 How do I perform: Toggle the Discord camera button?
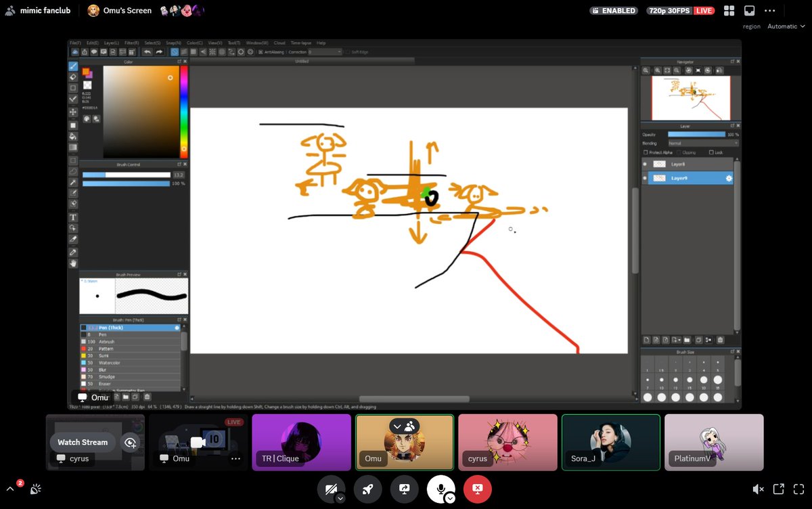331,489
